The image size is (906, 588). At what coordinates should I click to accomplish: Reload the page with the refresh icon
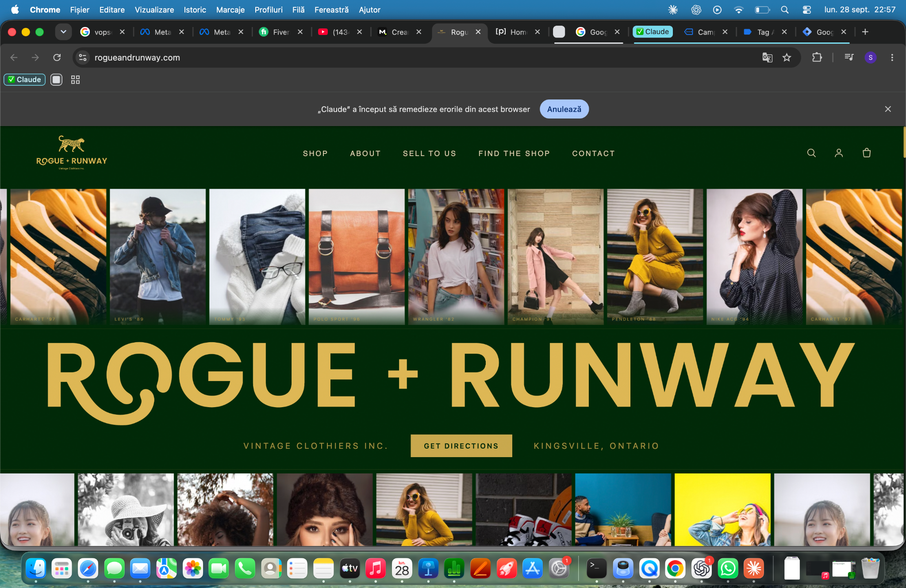(57, 57)
